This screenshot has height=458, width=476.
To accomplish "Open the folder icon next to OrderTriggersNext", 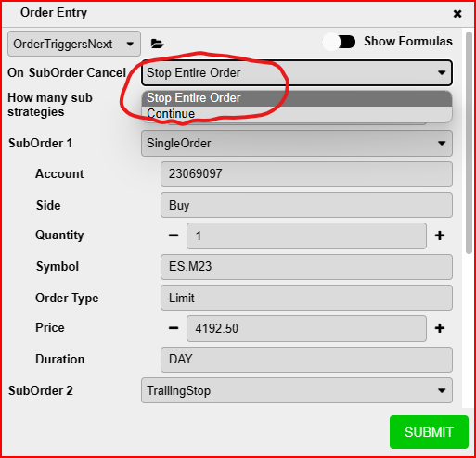I will click(157, 44).
